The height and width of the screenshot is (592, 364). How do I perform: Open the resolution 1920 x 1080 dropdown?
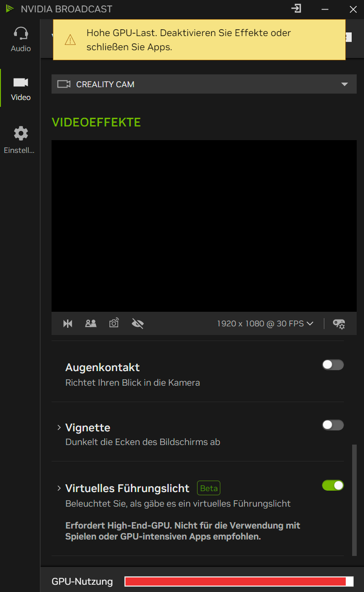point(265,324)
